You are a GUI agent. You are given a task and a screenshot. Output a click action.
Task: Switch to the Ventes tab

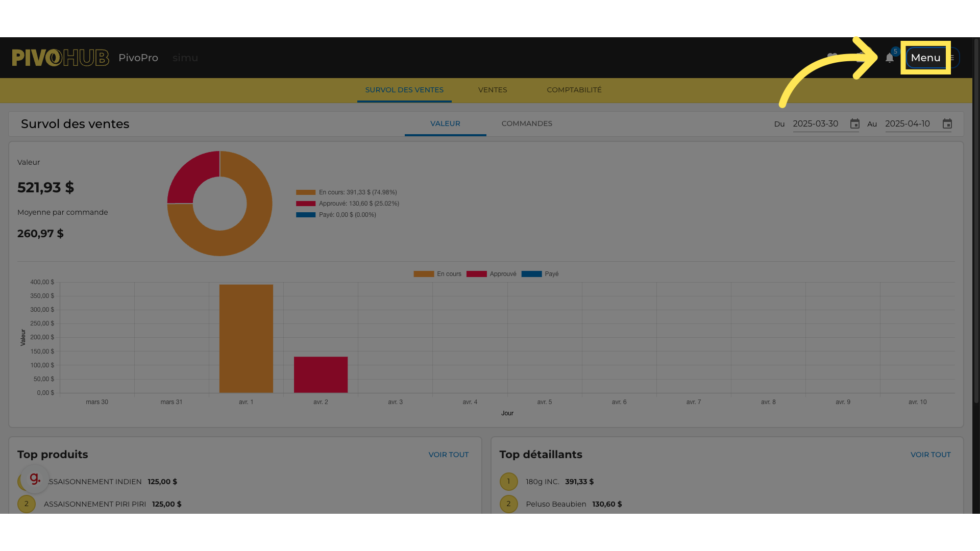point(492,90)
